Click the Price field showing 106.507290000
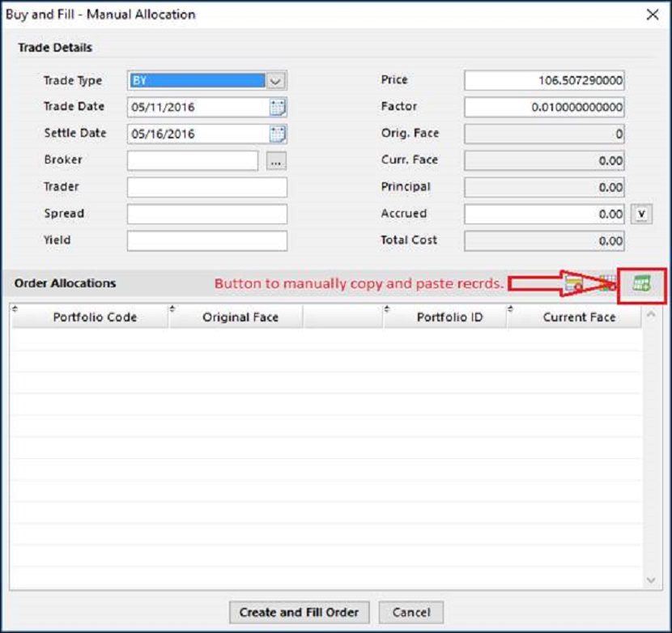The height and width of the screenshot is (633, 672). coord(544,81)
